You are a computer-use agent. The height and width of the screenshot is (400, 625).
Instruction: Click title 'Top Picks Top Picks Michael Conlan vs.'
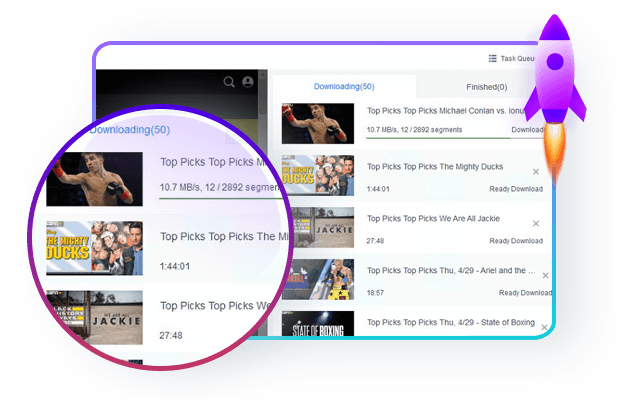click(436, 111)
